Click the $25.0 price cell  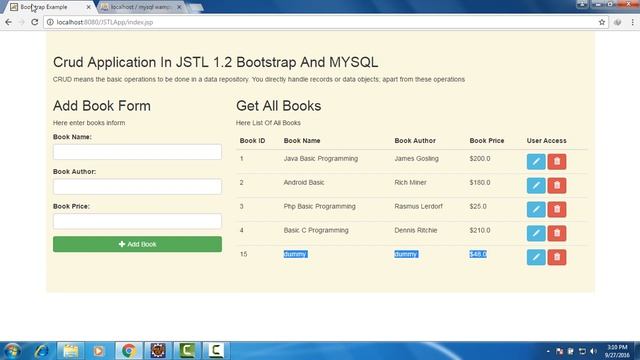(x=478, y=206)
